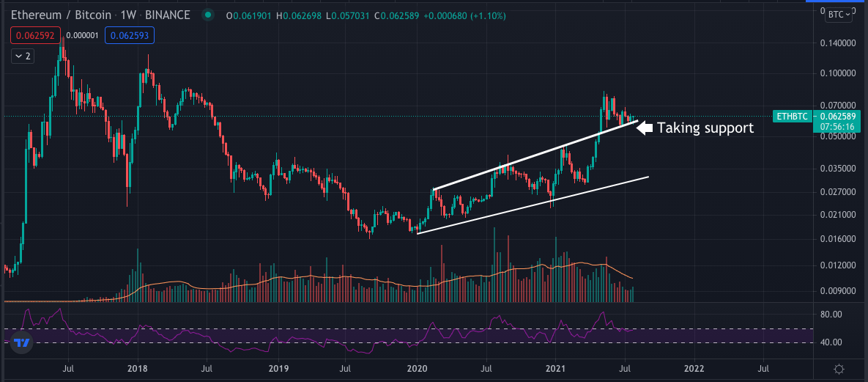This screenshot has height=382, width=868.
Task: Click the 2021 label on time axis
Action: [554, 368]
